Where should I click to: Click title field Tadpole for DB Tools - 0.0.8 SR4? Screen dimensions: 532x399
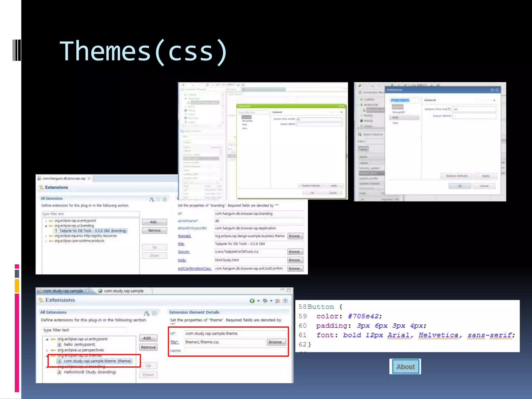259,244
